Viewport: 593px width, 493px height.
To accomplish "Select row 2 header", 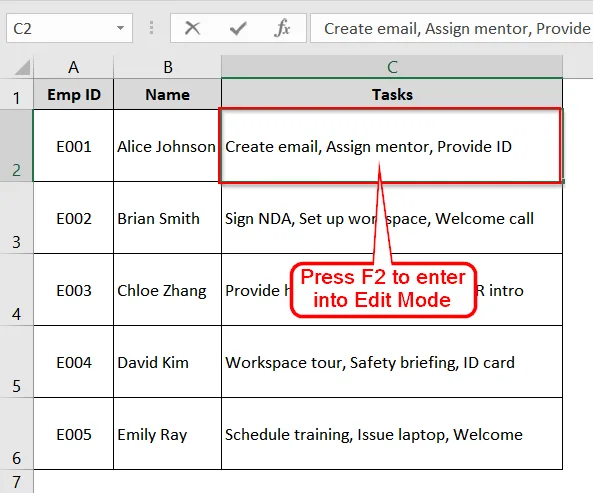I will pos(16,146).
